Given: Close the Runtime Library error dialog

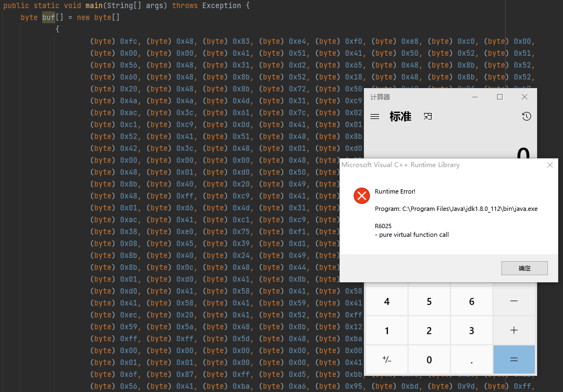Looking at the screenshot, I should tap(550, 165).
